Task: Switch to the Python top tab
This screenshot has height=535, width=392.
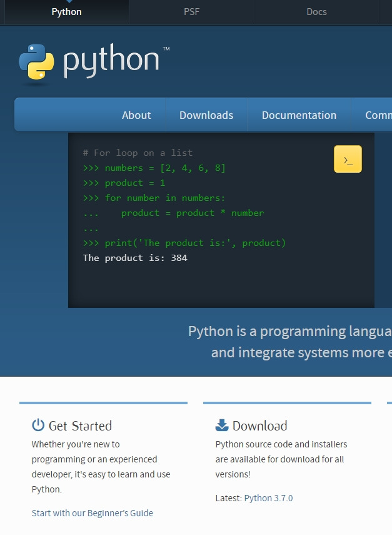Action: click(66, 12)
